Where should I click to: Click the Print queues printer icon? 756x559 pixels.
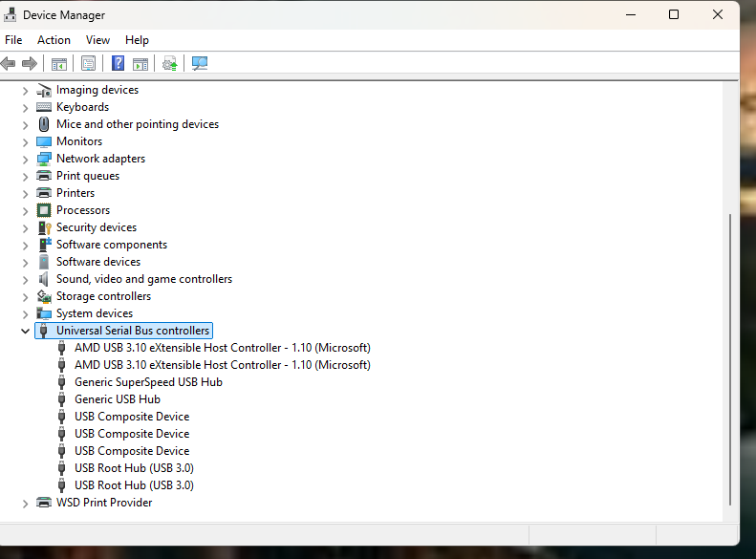tap(44, 176)
